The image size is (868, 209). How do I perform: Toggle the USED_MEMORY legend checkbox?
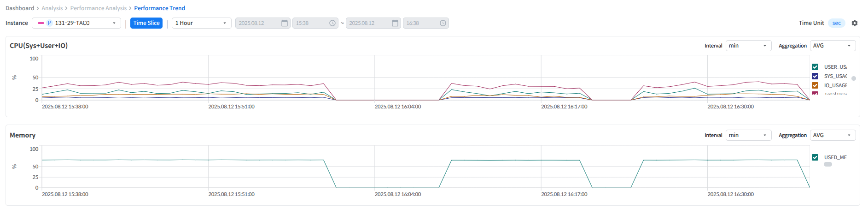pyautogui.click(x=815, y=157)
